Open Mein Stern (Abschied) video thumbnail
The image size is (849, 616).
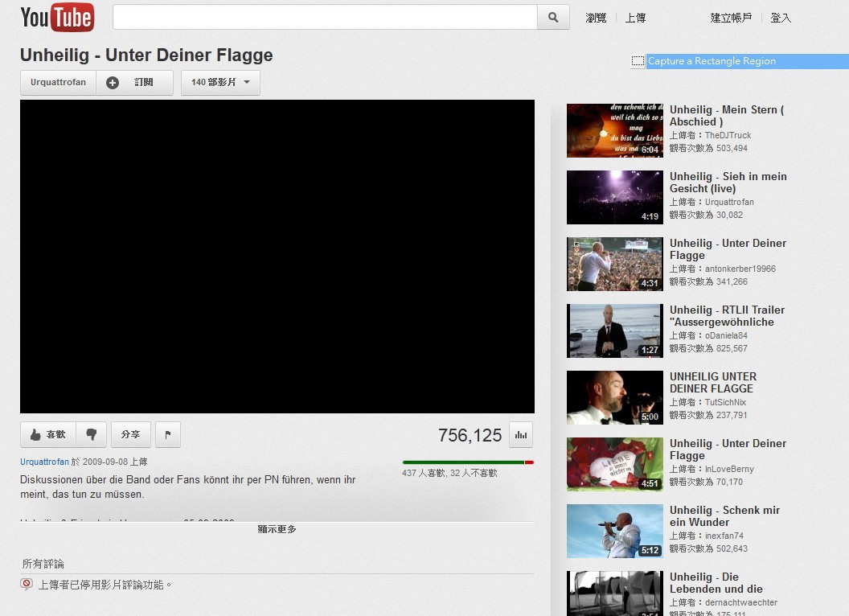click(x=614, y=130)
